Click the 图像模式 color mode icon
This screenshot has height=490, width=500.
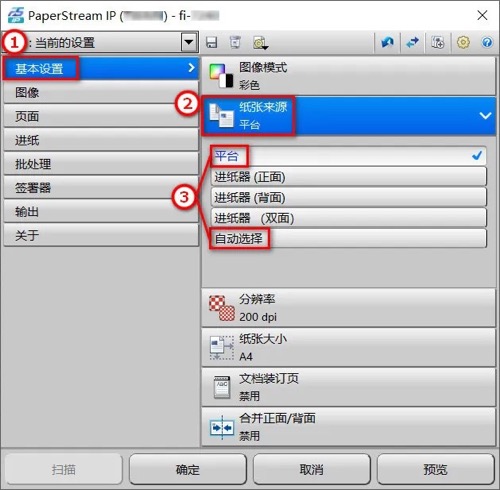pos(221,76)
